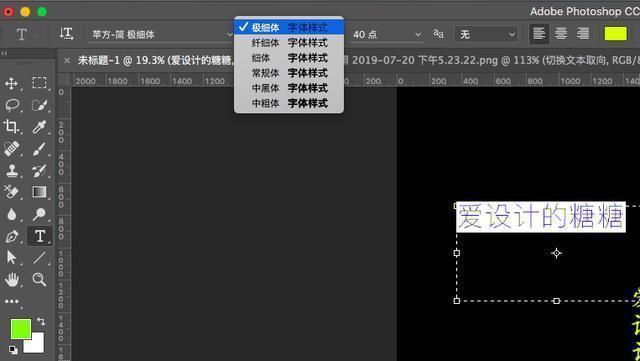Select the Gradient tool
The width and height of the screenshot is (640, 361).
click(x=39, y=192)
